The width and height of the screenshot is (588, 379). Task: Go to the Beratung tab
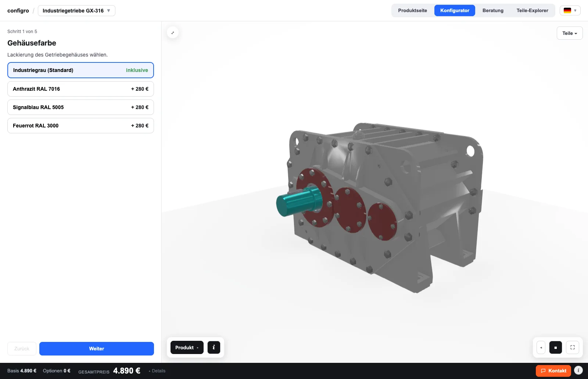tap(493, 11)
